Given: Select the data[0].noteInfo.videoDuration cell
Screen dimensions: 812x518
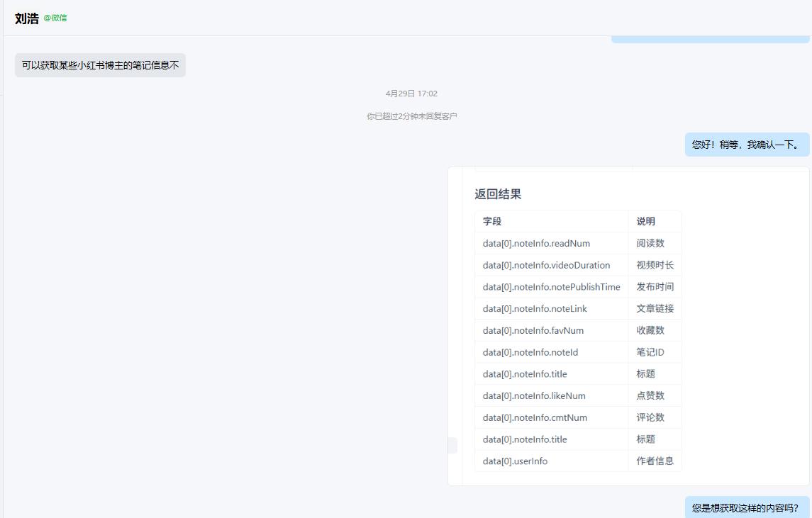Looking at the screenshot, I should pos(552,265).
